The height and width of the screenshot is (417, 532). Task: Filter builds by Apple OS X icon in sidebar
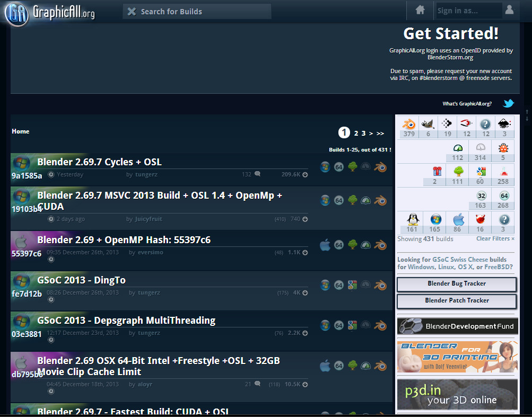pyautogui.click(x=458, y=219)
